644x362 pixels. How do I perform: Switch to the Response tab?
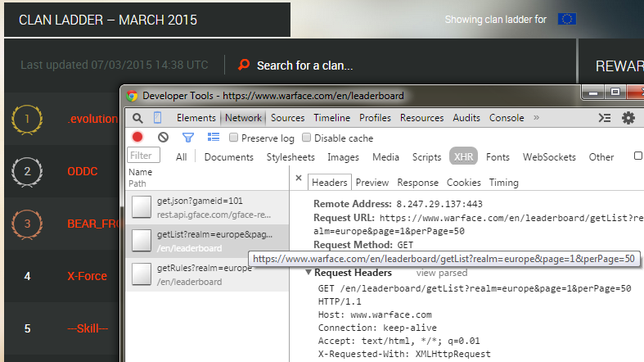pos(417,183)
